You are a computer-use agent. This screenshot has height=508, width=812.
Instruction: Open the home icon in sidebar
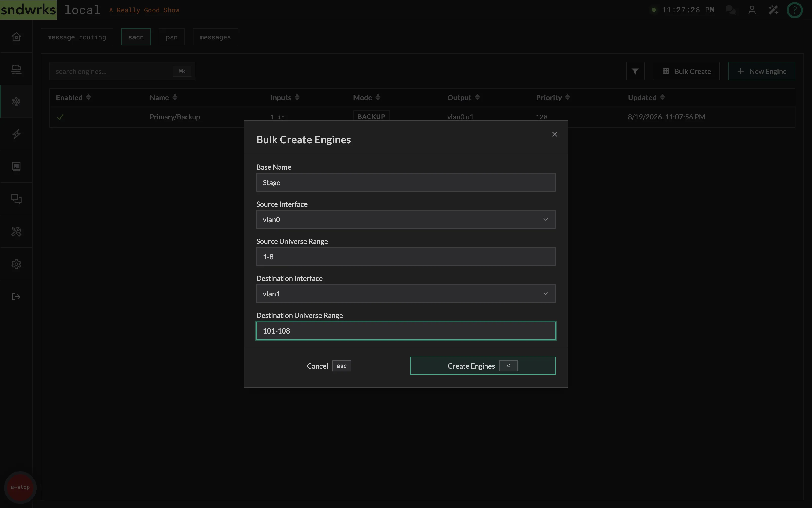tap(16, 36)
